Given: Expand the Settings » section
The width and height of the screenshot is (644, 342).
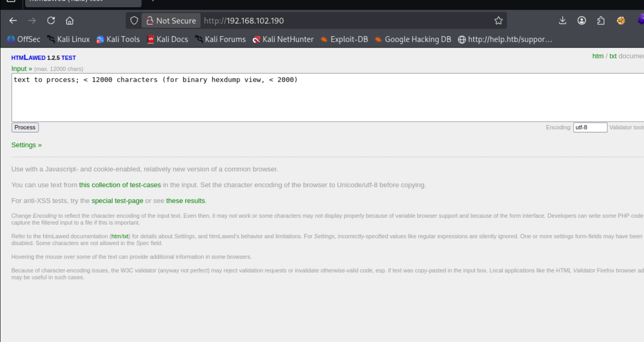Looking at the screenshot, I should (26, 145).
